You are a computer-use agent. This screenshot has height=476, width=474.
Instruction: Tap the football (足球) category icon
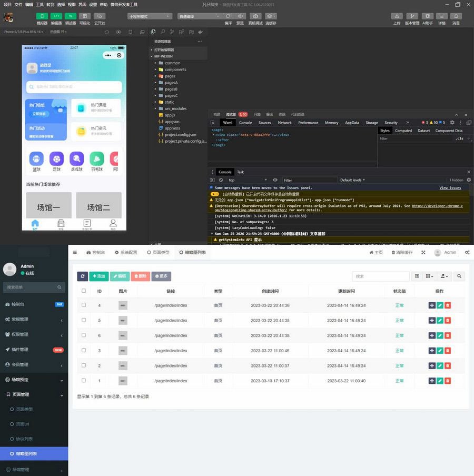(x=56, y=158)
